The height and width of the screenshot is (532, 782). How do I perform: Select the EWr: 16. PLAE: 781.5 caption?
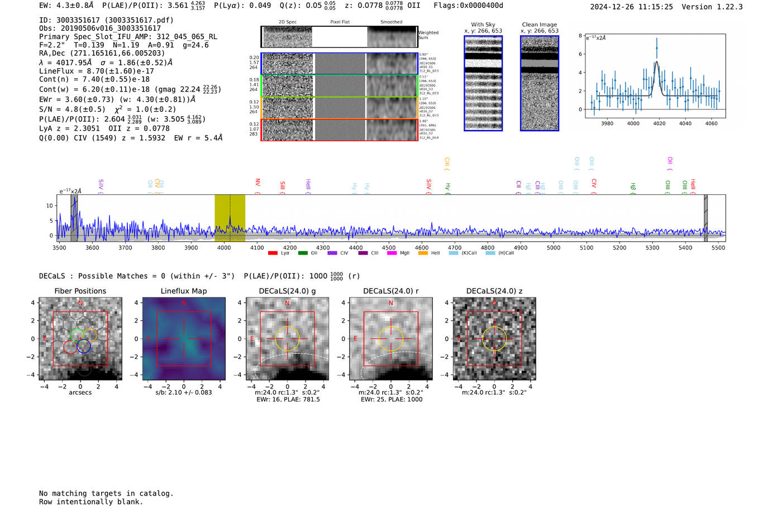click(288, 400)
